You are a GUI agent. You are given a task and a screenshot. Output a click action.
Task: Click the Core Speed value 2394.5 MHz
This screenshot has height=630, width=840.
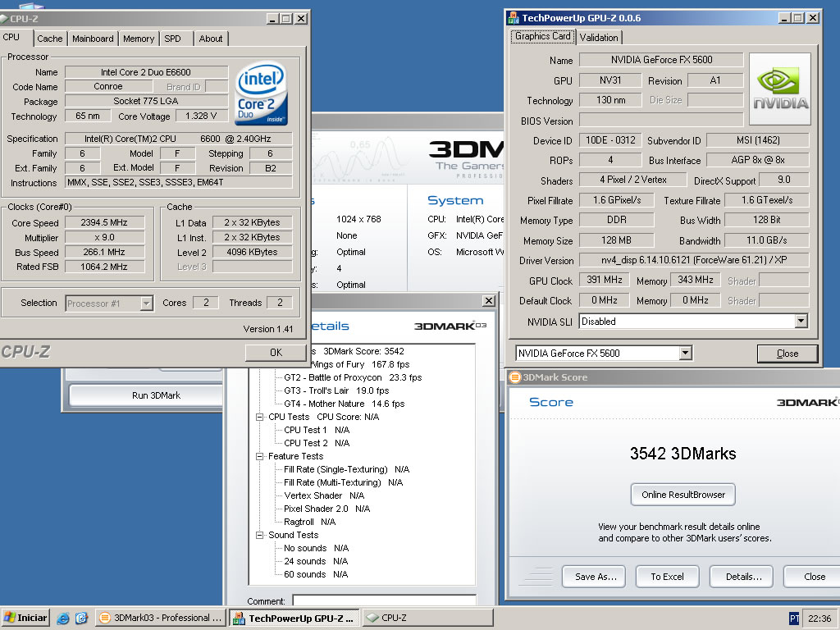[104, 222]
